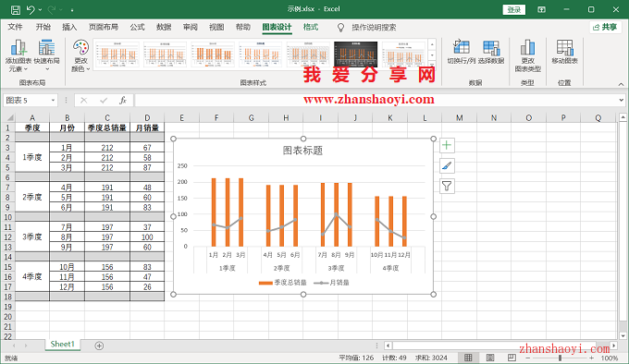Switch to the 公式 Formulas tab
629x364 pixels.
137,27
